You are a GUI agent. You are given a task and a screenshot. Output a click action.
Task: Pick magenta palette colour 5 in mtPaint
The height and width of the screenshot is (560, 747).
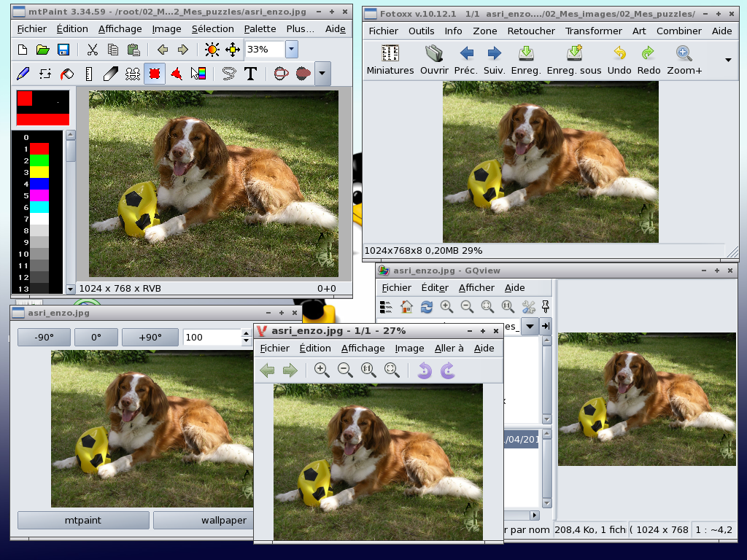click(x=39, y=195)
